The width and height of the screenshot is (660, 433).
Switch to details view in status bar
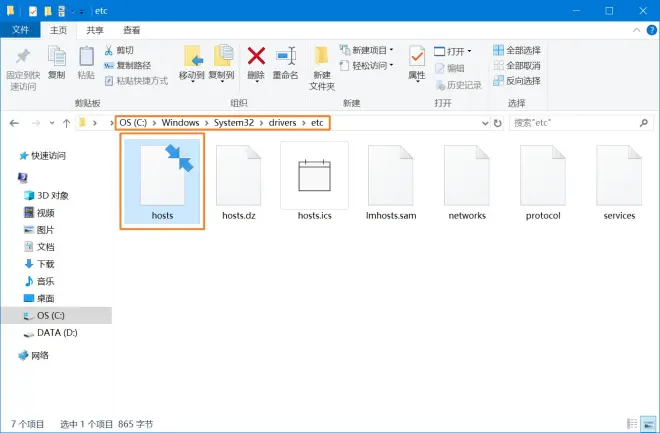[632, 423]
